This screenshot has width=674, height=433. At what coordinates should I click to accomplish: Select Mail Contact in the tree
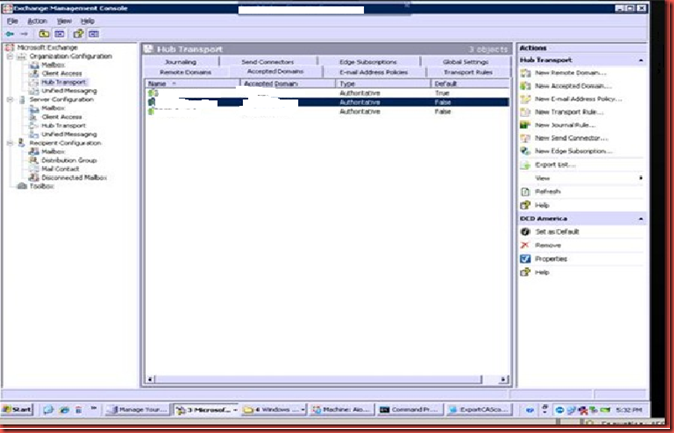[60, 169]
